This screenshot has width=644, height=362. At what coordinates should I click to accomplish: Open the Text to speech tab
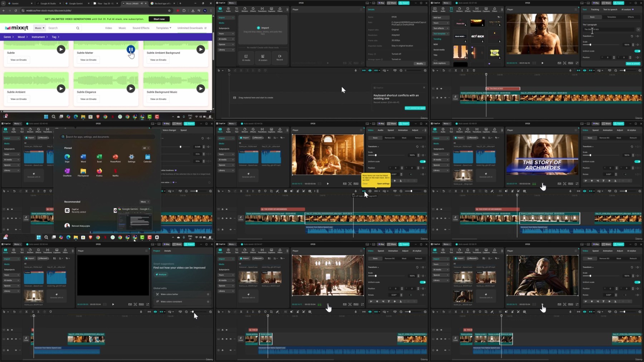(x=610, y=10)
